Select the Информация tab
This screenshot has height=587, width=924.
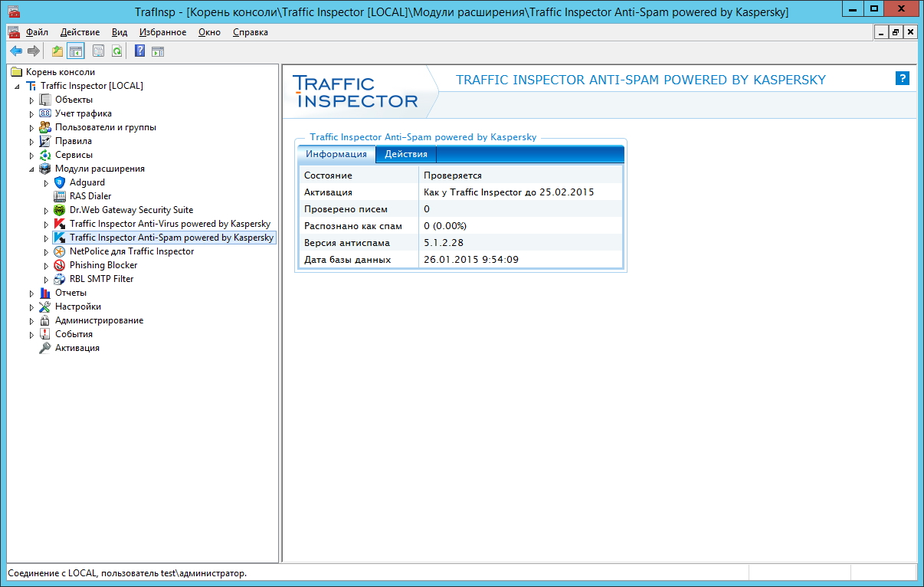[x=336, y=154]
